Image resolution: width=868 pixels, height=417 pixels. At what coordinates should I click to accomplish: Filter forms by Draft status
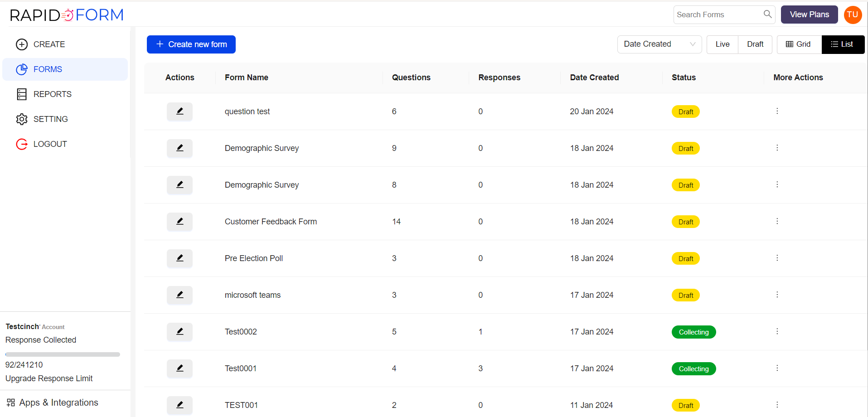pos(755,44)
